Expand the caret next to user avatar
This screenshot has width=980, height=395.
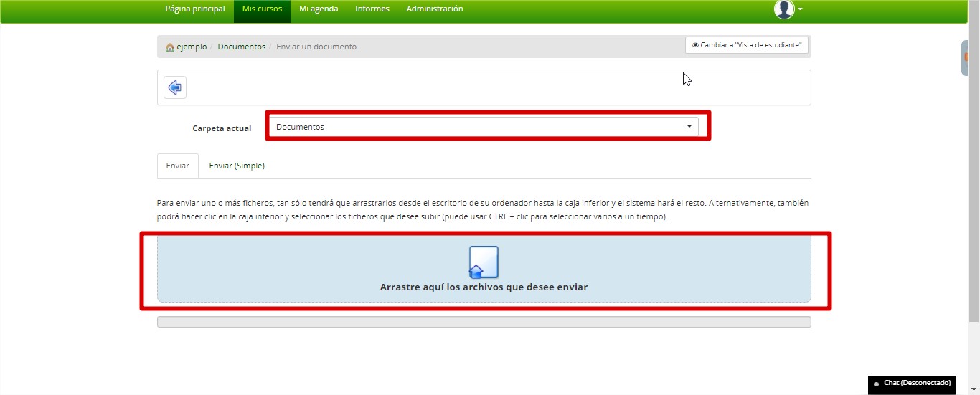point(800,10)
